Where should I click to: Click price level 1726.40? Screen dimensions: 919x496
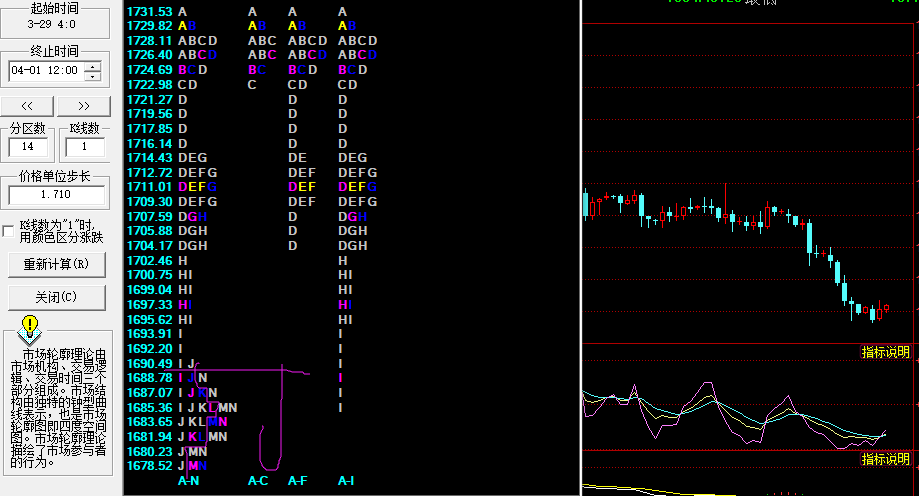coord(149,55)
